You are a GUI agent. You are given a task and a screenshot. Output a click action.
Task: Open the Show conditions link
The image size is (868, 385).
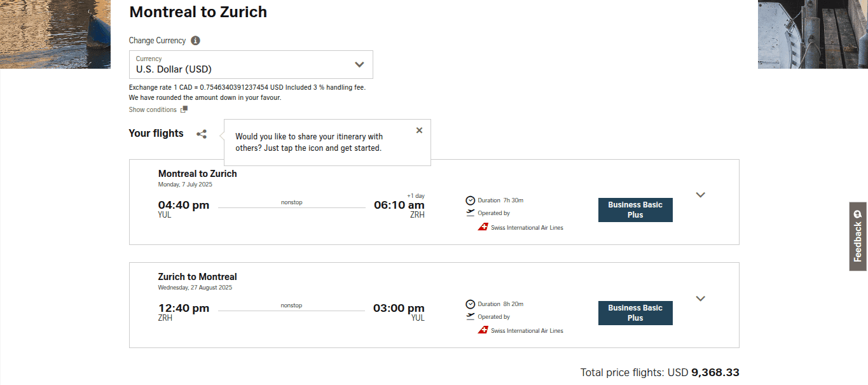153,109
